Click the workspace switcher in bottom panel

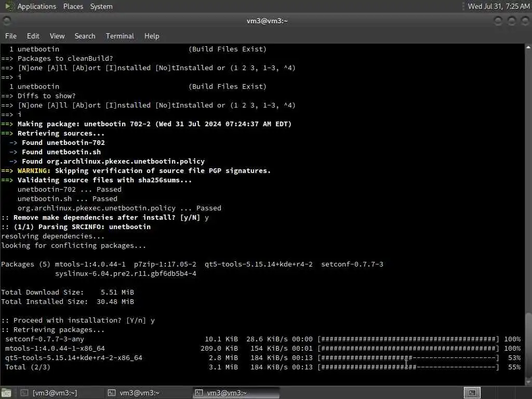pos(472,393)
